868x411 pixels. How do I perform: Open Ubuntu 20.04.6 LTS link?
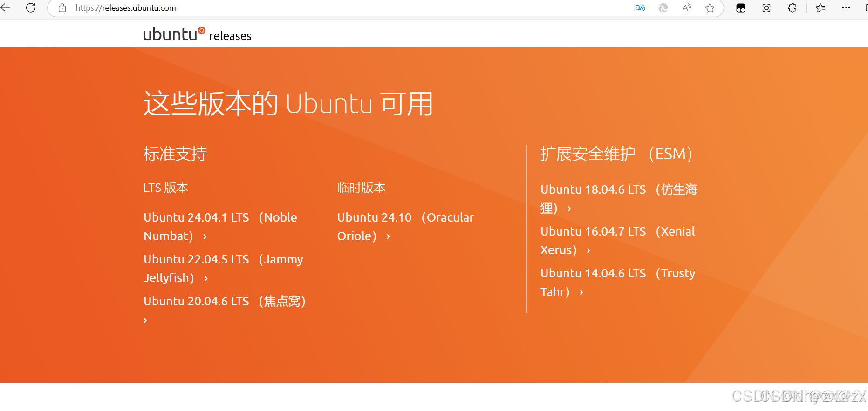pyautogui.click(x=225, y=310)
